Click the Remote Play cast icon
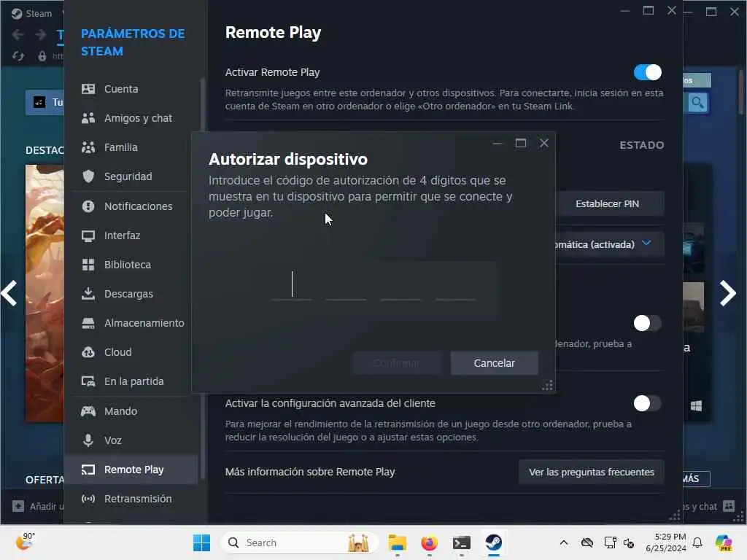Viewport: 747px width, 560px height. [x=88, y=470]
